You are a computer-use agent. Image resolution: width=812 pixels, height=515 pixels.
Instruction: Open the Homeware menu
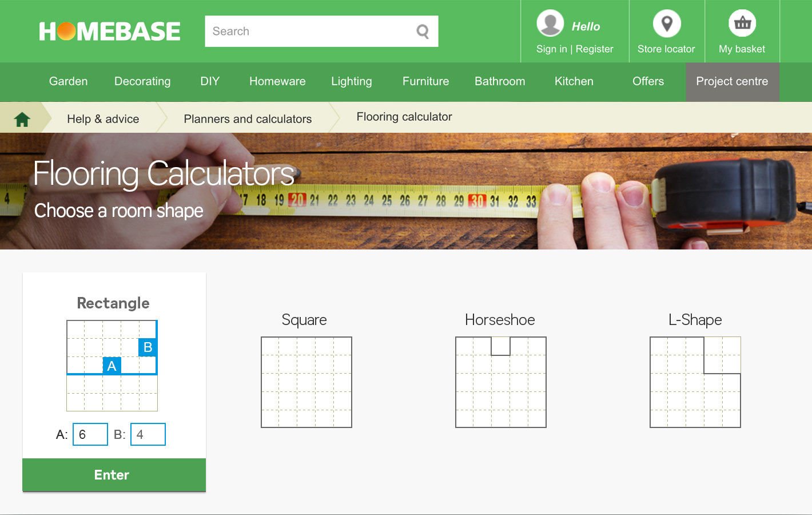coord(277,81)
